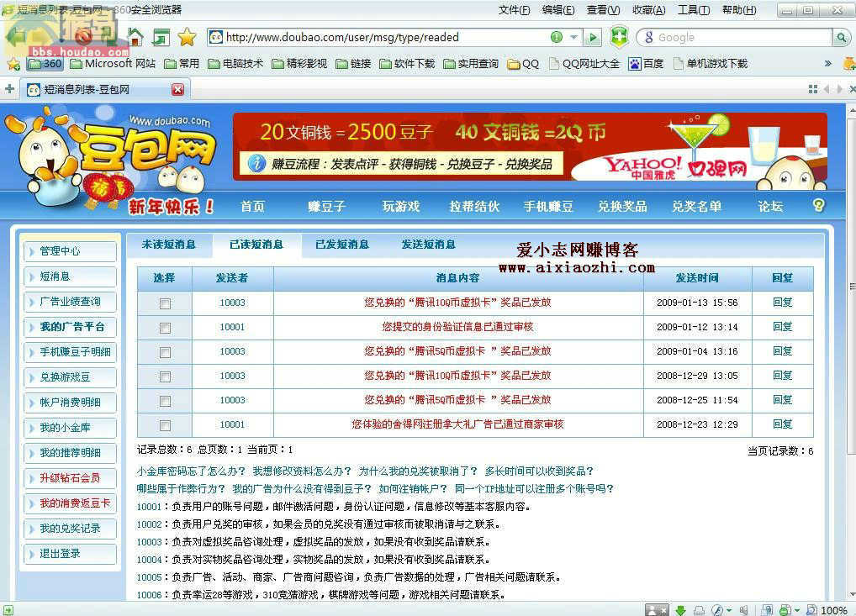This screenshot has width=856, height=616.
Task: Open FAQ link 如何注销帐户?
Action: click(x=413, y=488)
